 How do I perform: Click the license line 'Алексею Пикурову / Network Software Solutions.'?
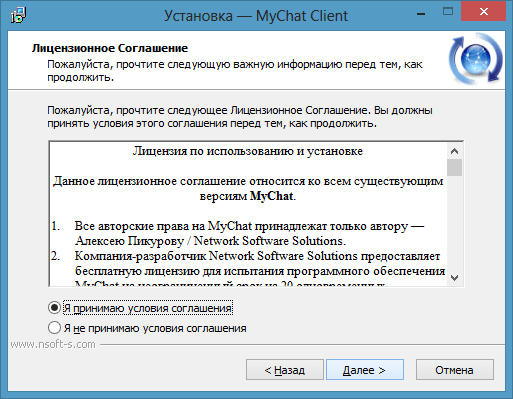(211, 241)
